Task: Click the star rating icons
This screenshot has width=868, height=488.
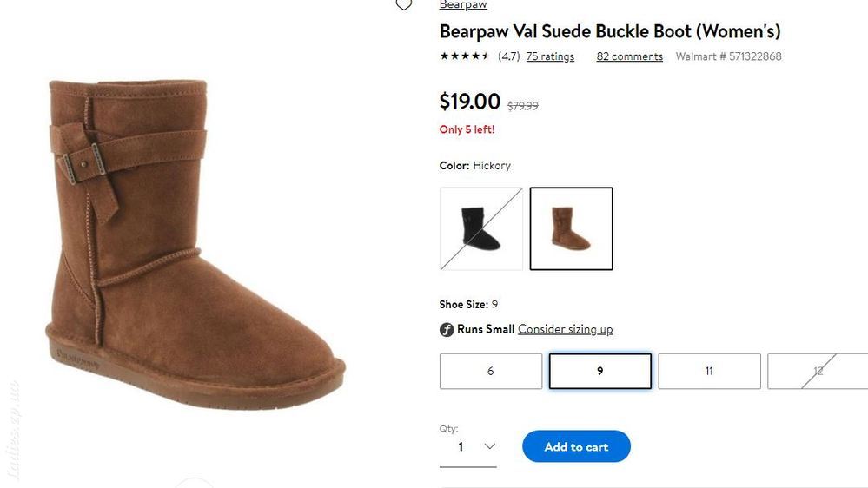Action: (x=464, y=56)
